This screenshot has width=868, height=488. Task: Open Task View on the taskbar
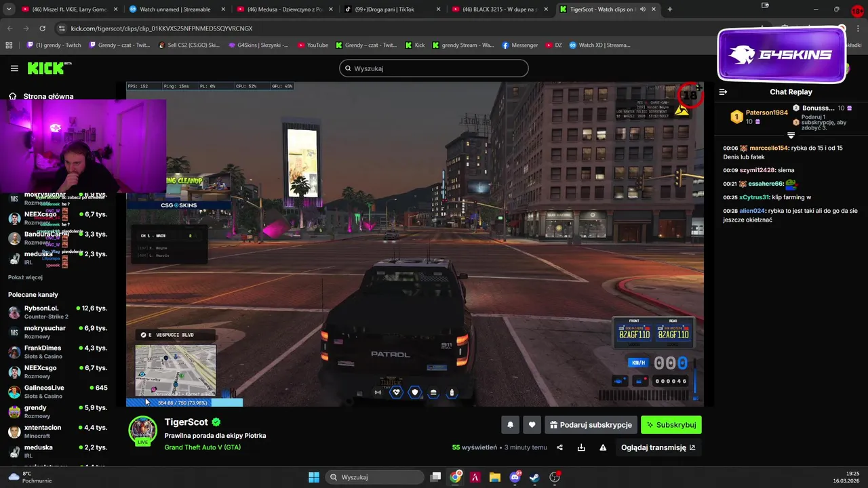pos(436,477)
